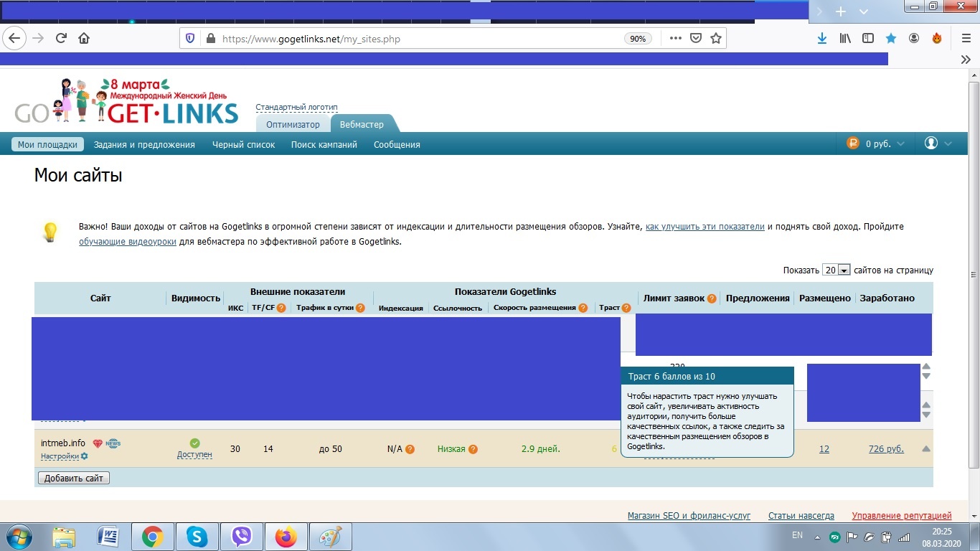
Task: Go back to the previous page
Action: [x=14, y=39]
